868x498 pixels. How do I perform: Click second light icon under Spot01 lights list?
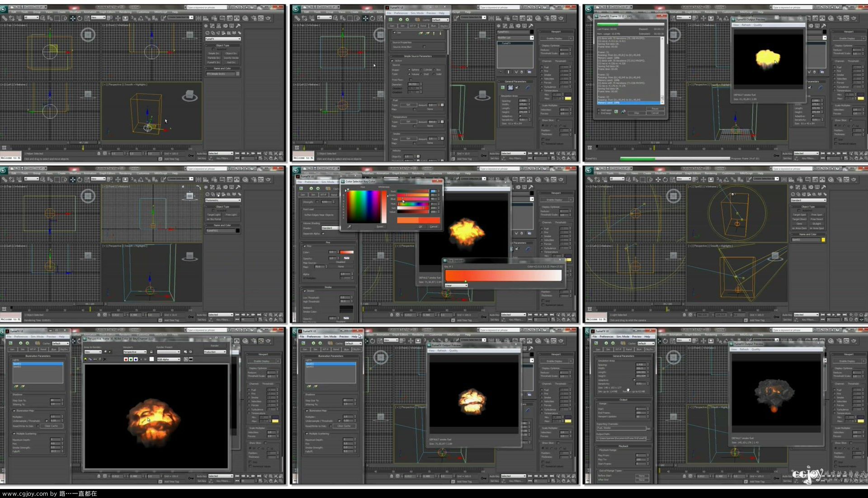pos(23,386)
